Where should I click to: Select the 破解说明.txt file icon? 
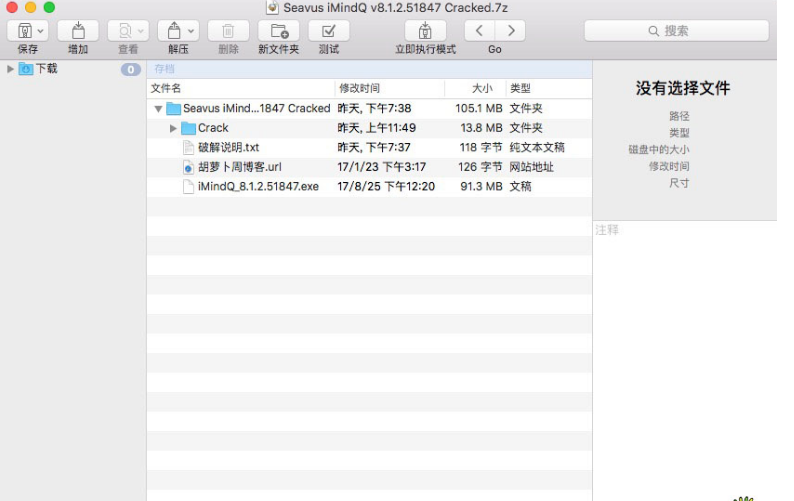(x=188, y=147)
